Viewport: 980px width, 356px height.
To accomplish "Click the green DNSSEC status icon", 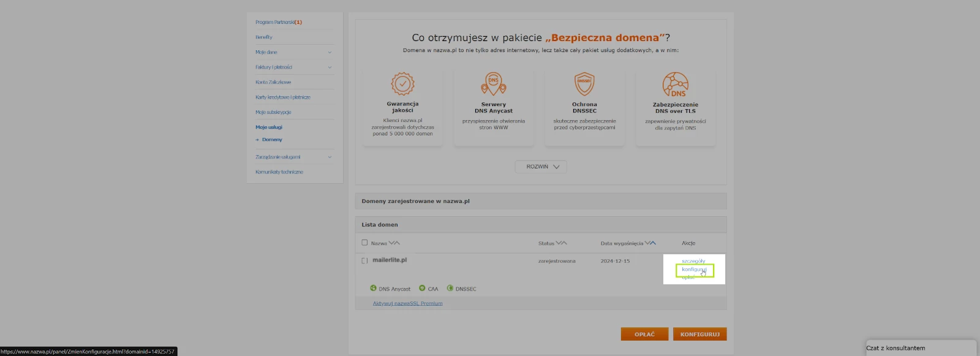I will [x=450, y=288].
